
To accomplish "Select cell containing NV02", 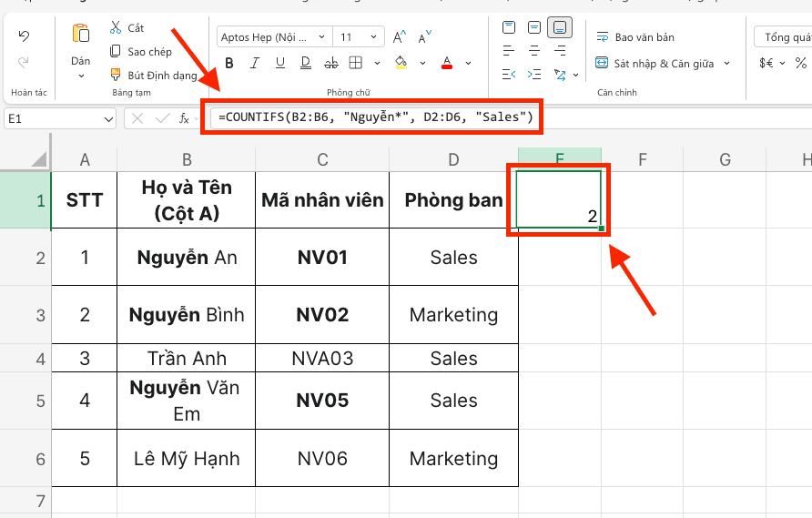I will tap(322, 314).
